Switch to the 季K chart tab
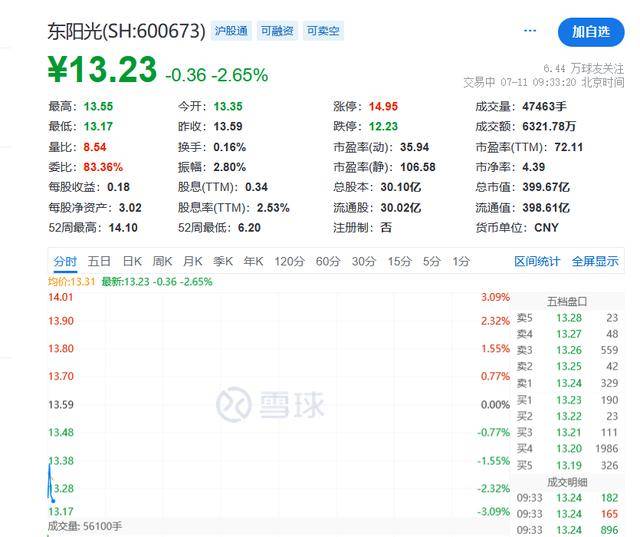640x537 pixels. tap(223, 261)
